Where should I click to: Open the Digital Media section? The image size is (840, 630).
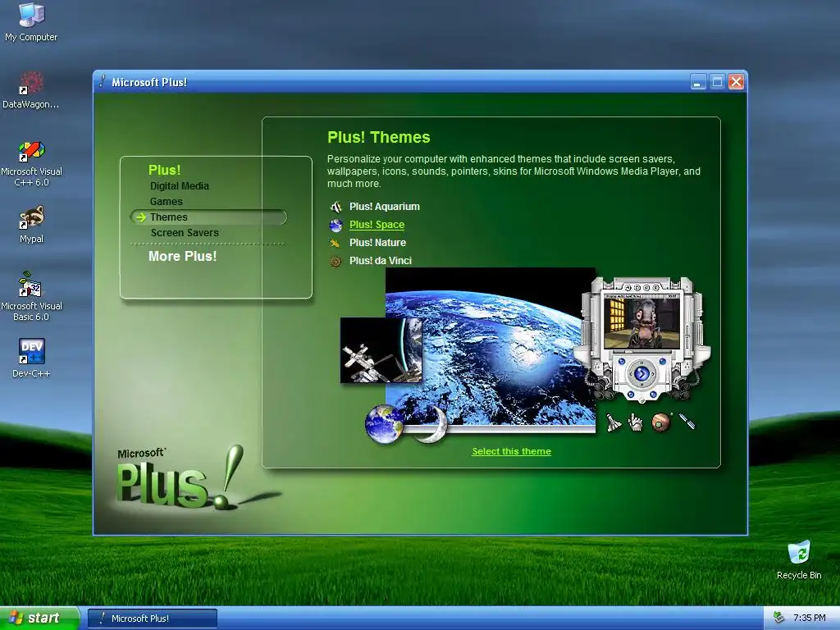pyautogui.click(x=180, y=186)
